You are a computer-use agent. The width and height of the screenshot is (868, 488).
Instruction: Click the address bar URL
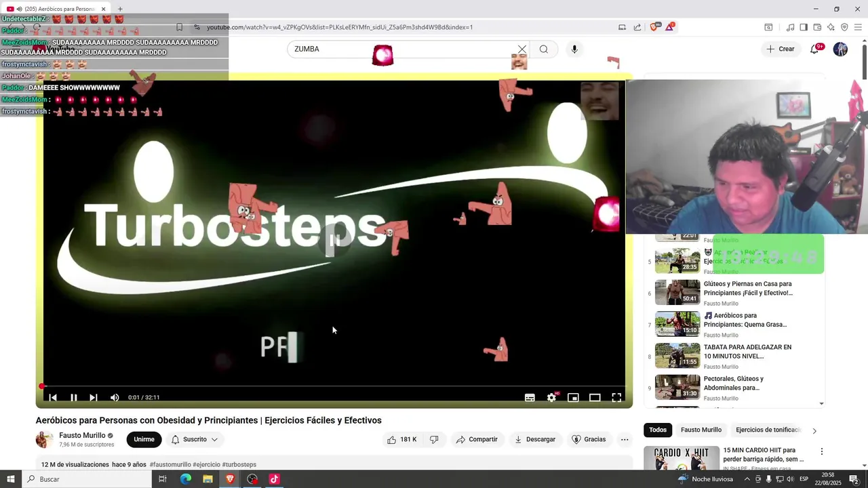(339, 27)
